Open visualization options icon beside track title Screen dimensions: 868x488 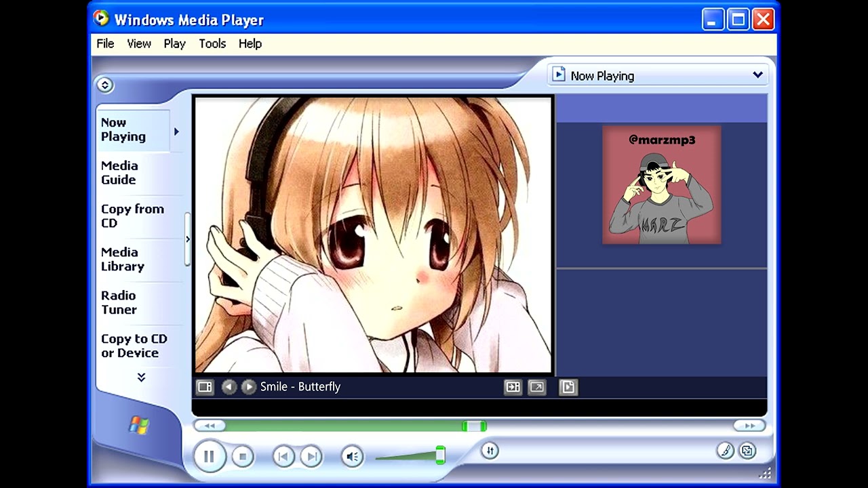point(205,387)
